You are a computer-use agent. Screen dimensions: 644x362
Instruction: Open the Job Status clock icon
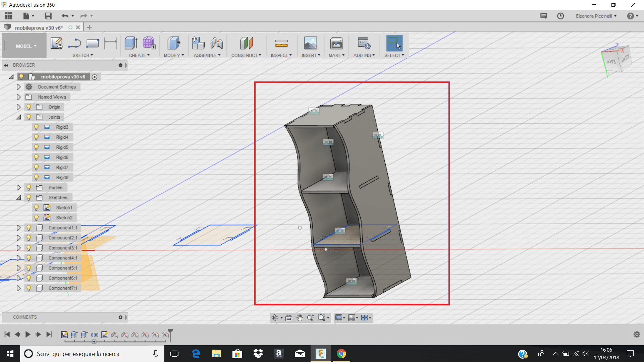click(x=560, y=16)
